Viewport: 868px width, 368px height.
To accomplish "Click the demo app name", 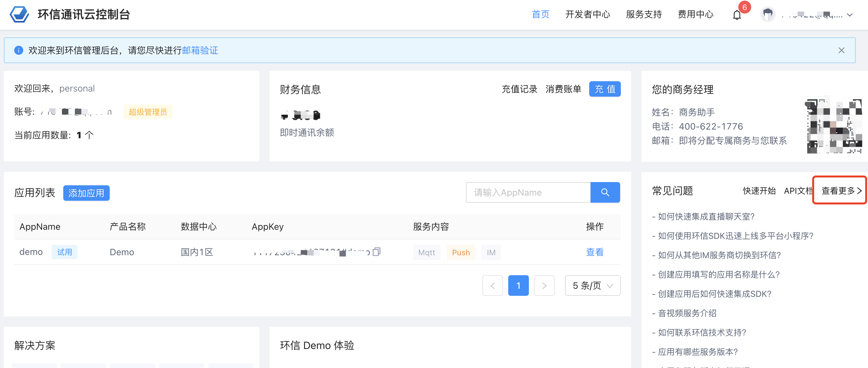I will [x=31, y=252].
